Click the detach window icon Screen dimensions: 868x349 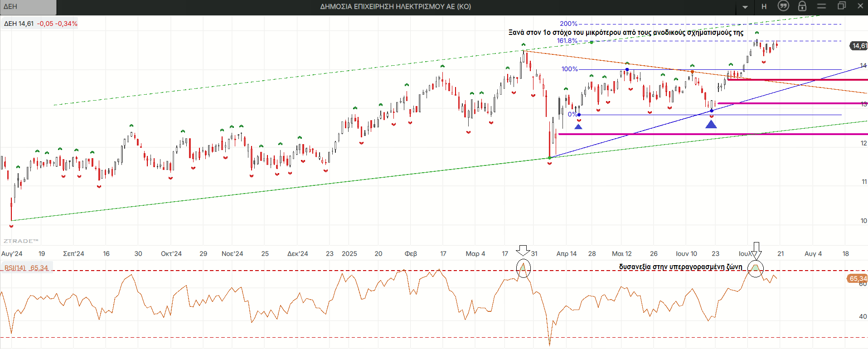point(841,6)
